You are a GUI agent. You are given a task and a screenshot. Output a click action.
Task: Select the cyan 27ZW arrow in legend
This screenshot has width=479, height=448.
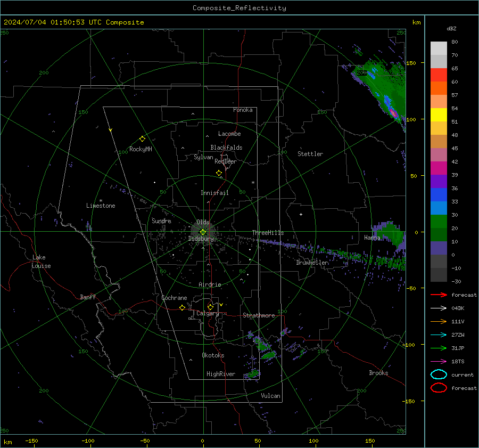coord(439,335)
